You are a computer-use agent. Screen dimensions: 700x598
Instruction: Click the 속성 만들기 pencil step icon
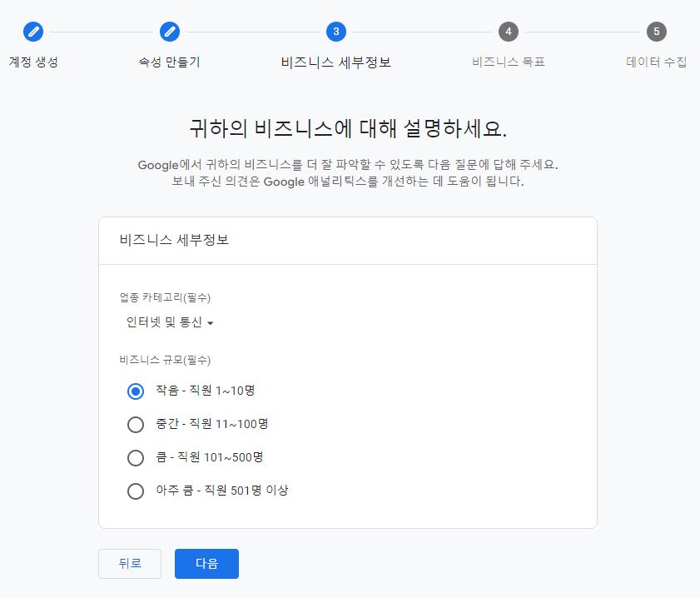coord(170,32)
